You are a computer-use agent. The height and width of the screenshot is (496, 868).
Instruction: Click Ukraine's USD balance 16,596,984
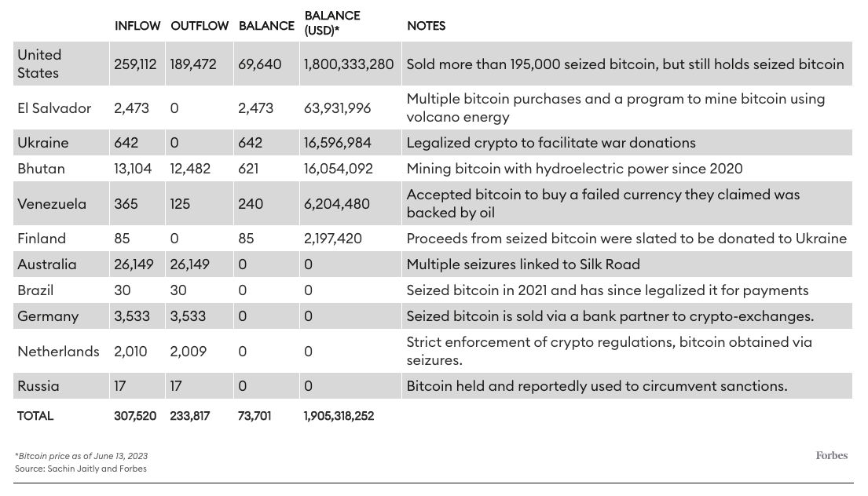tap(337, 143)
